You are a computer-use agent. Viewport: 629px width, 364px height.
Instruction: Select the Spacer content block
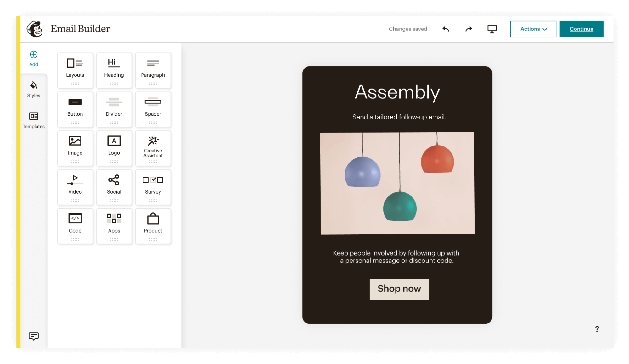[x=153, y=109]
